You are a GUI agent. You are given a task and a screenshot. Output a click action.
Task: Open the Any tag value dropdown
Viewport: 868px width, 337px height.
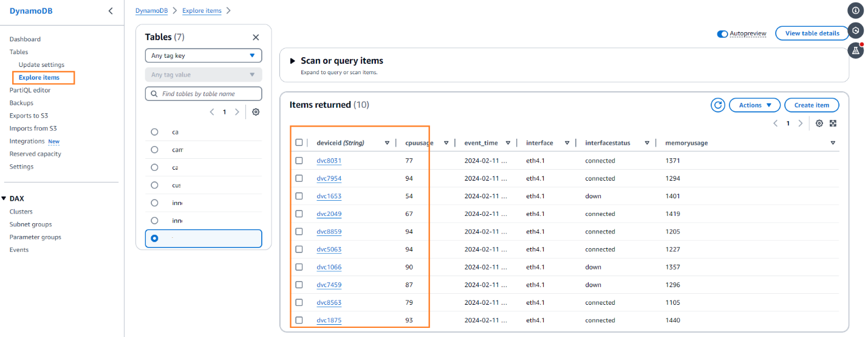coord(203,75)
